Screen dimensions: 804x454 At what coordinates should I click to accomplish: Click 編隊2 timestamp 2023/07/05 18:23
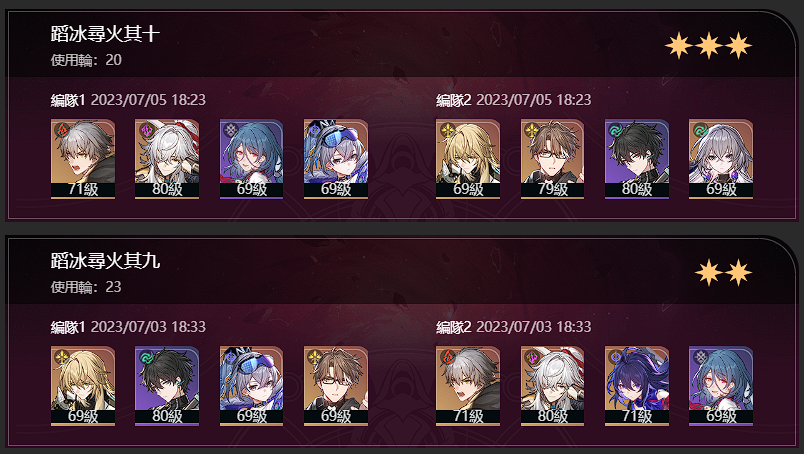pyautogui.click(x=533, y=100)
